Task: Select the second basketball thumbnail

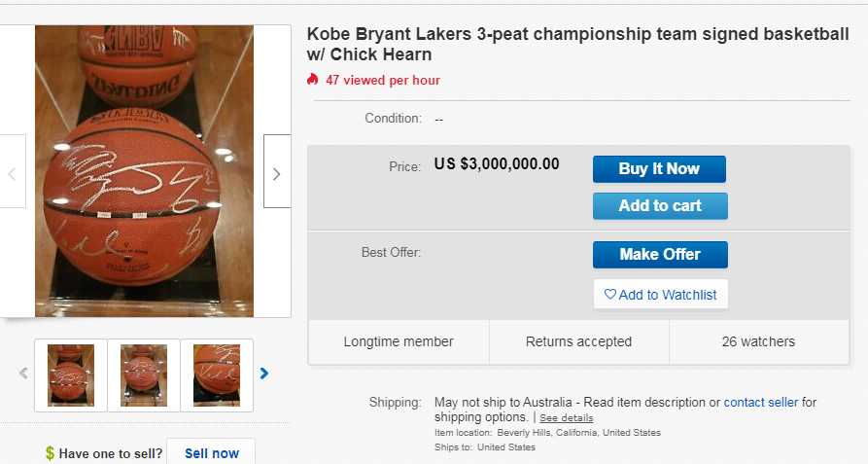Action: 144,375
